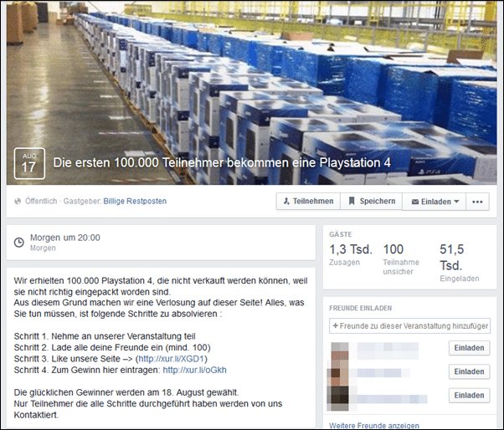Open the Billige Restposten host page
The height and width of the screenshot is (430, 504).
tap(135, 202)
